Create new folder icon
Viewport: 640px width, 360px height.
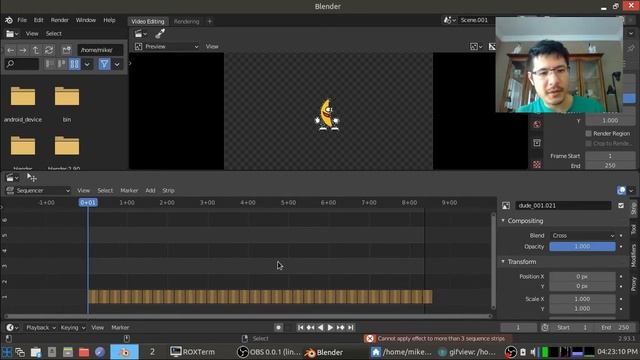(x=67, y=50)
